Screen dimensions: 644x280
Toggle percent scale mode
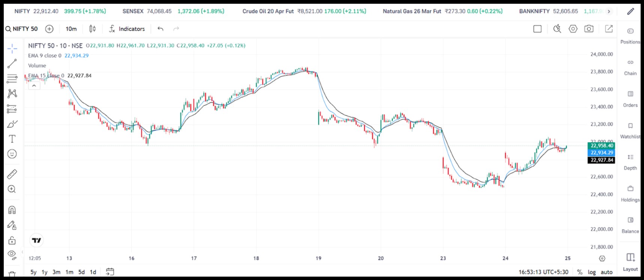tap(580, 272)
